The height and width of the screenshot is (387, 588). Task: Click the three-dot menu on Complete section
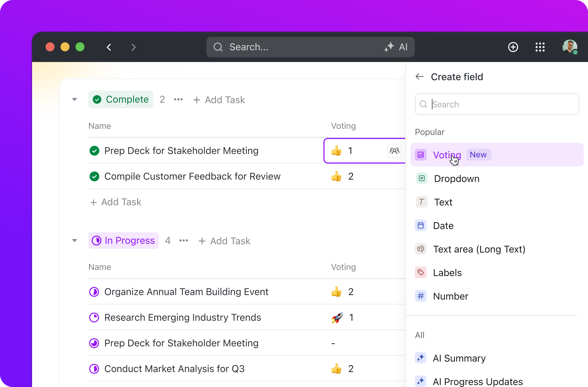pos(178,100)
